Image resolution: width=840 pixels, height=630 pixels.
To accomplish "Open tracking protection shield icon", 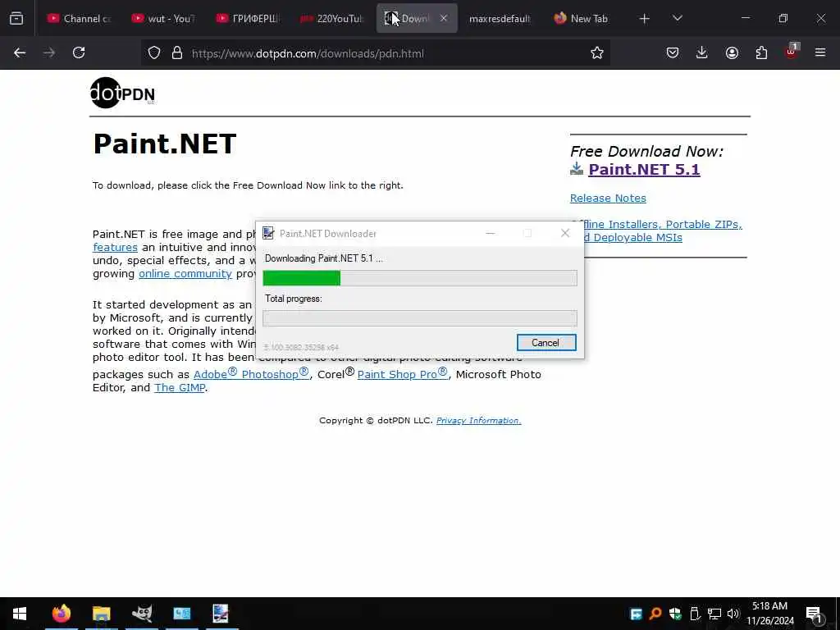I will 154,53.
